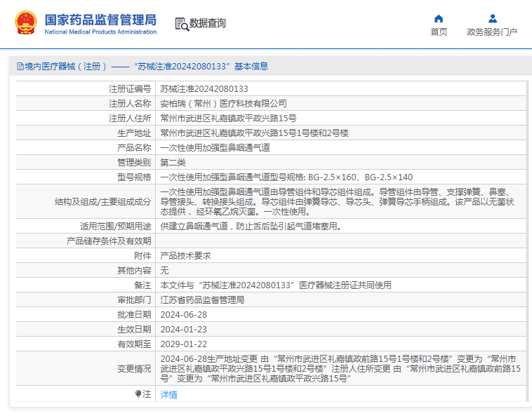The height and width of the screenshot is (418, 532).
Task: Click the national emblem logo
Action: (x=26, y=22)
